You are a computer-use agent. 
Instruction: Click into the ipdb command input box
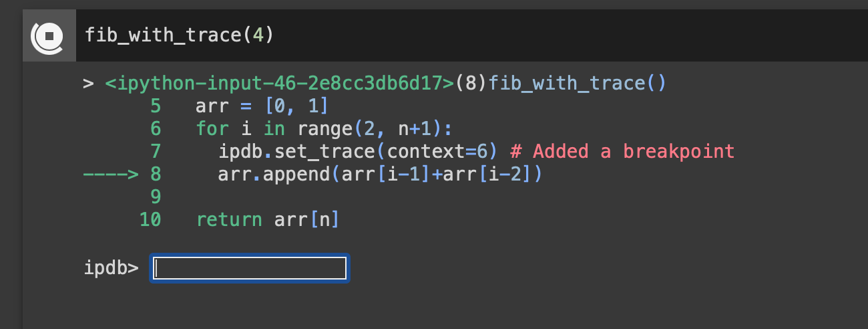250,268
